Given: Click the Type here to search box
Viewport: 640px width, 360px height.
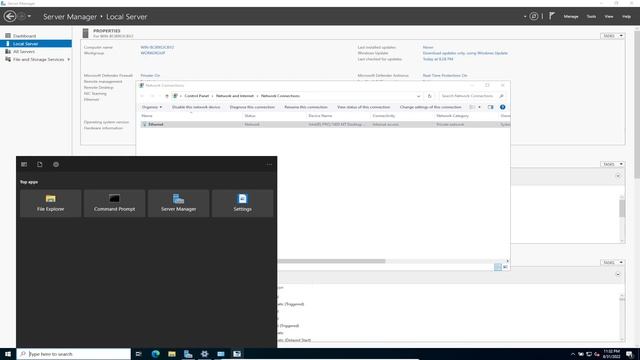Looking at the screenshot, I should [73, 354].
